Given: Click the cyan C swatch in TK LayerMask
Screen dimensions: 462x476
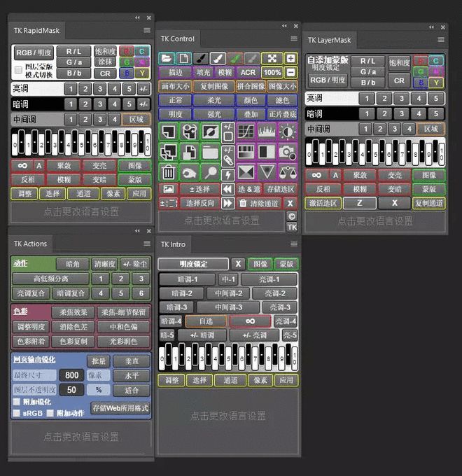Looking at the screenshot, I should 435,61.
